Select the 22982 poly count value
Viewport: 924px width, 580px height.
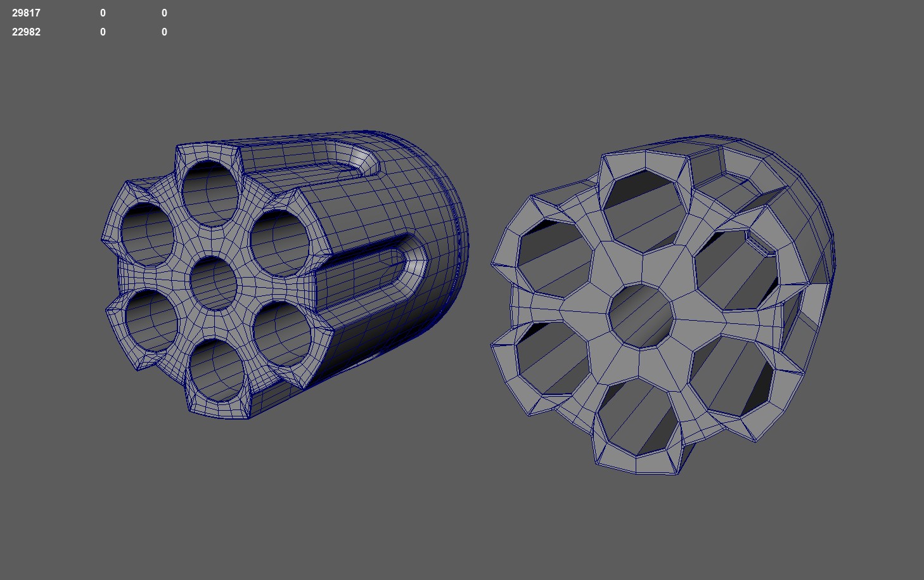pos(26,32)
